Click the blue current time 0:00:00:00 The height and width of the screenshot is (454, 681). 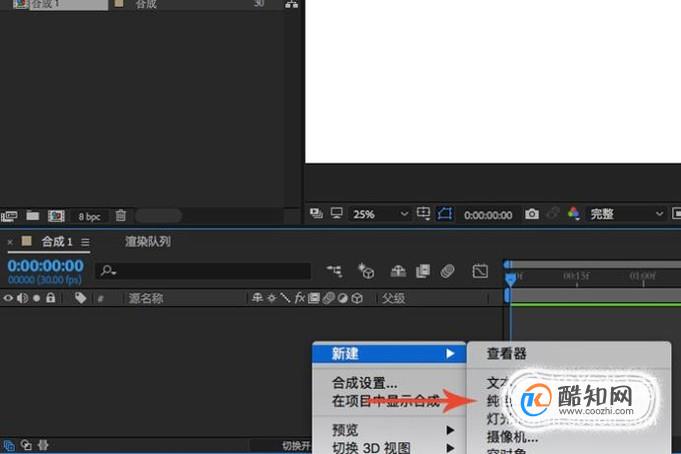coord(46,265)
